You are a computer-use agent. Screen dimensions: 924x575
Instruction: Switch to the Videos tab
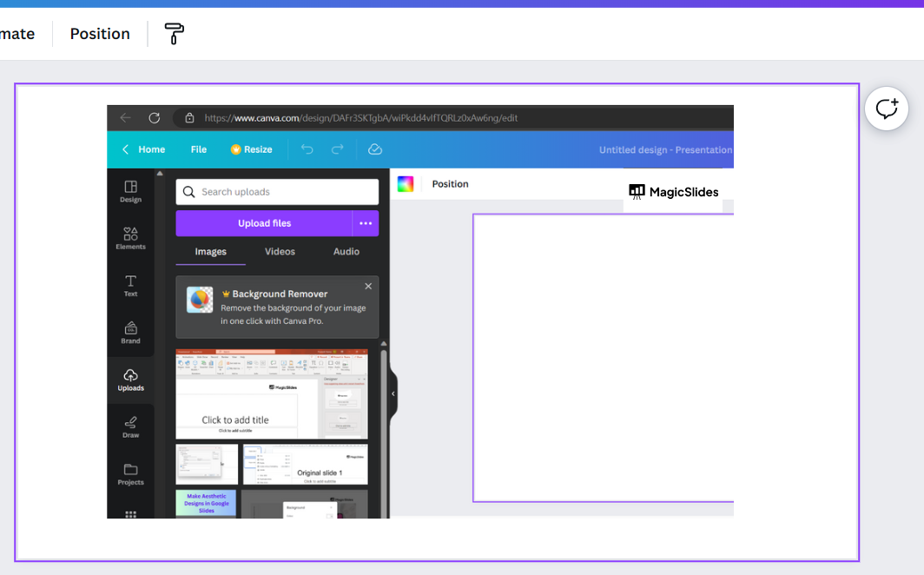pyautogui.click(x=280, y=252)
